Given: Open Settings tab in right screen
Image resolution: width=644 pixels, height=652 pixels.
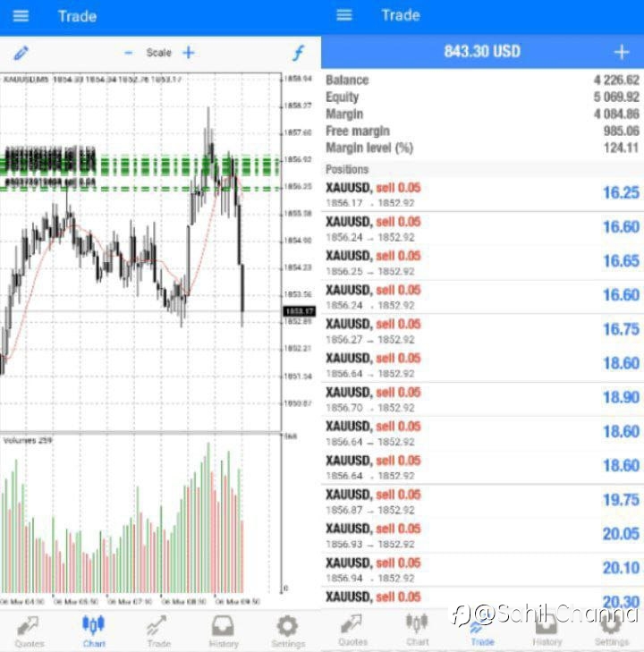Looking at the screenshot, I should (611, 631).
